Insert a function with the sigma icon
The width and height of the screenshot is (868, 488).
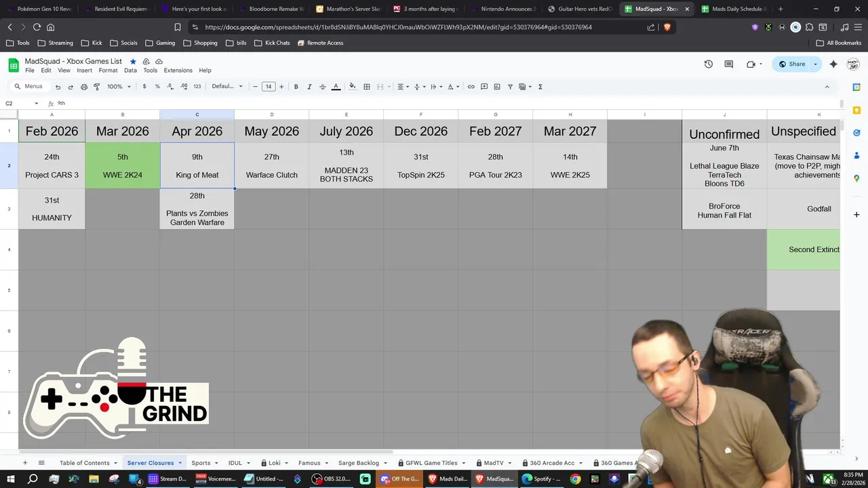coord(540,87)
